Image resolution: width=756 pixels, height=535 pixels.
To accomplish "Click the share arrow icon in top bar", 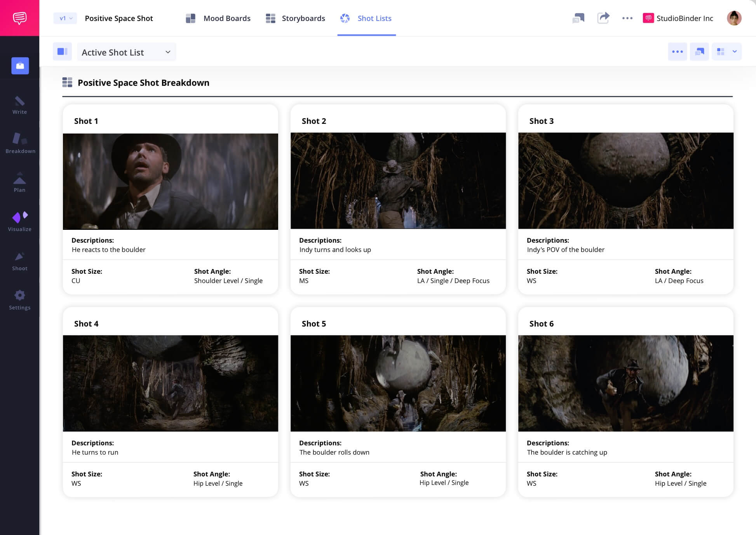I will pos(603,18).
